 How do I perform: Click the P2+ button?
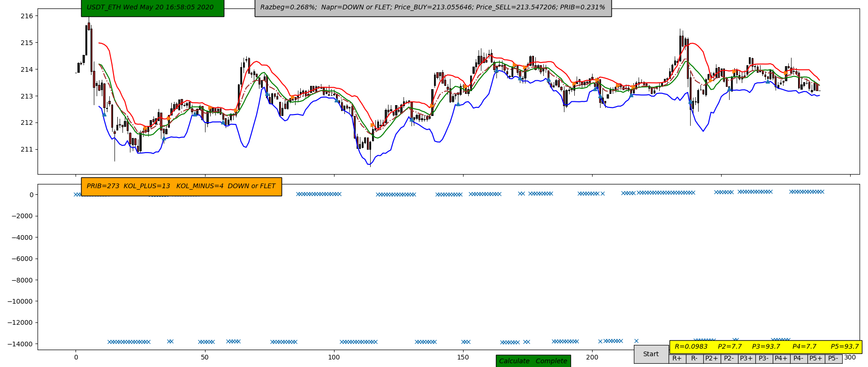(712, 359)
